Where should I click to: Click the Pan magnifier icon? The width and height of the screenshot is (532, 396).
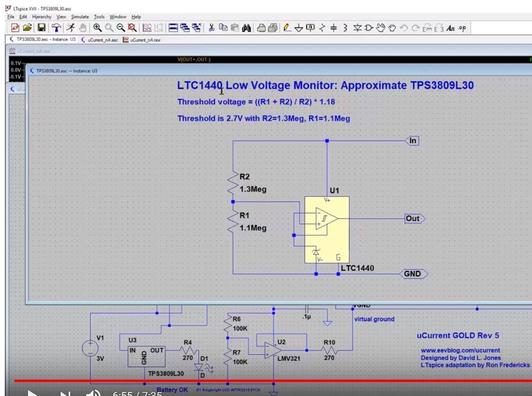click(x=109, y=28)
